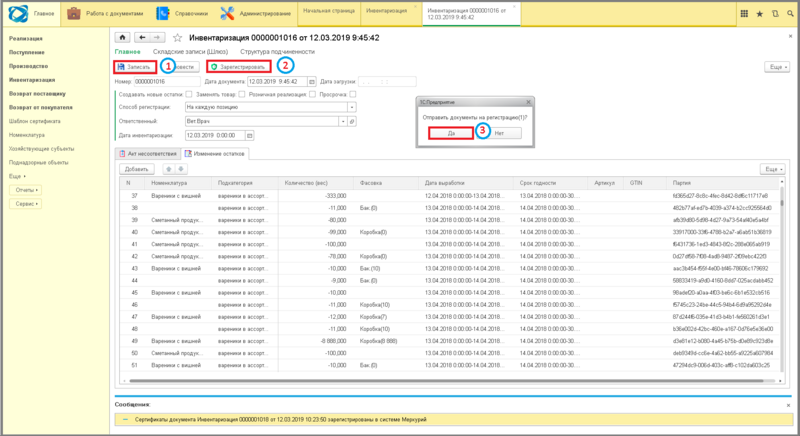Click the table horizontal scrollbar
800x436 pixels.
click(446, 380)
